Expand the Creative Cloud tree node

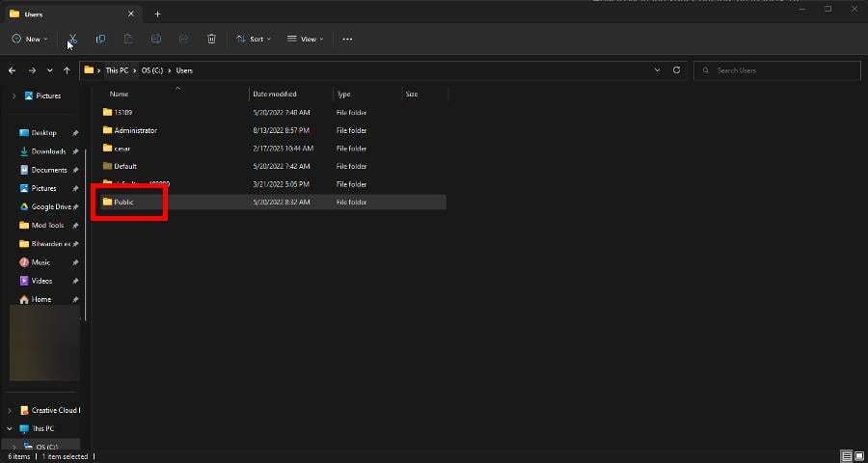pos(11,410)
